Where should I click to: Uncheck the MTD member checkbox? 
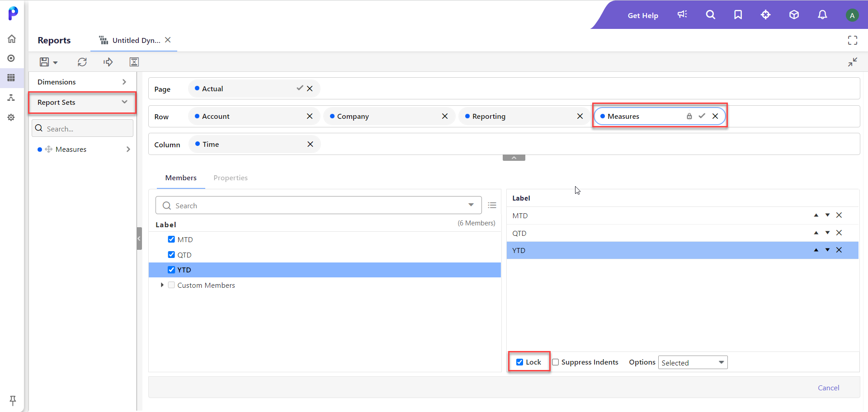point(171,239)
